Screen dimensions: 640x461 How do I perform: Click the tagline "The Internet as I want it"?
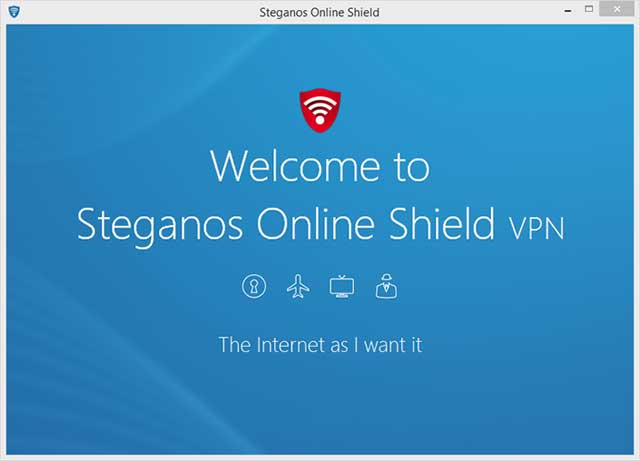pos(320,345)
